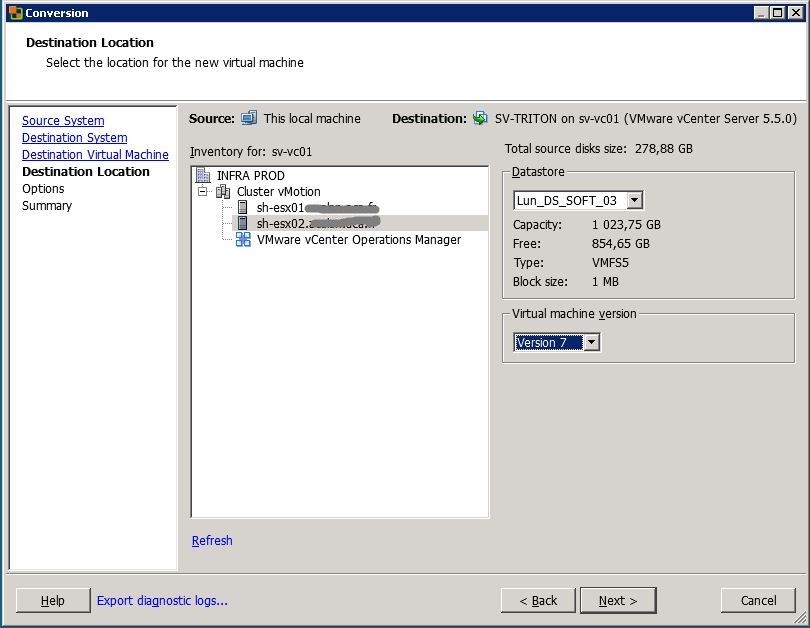This screenshot has height=628, width=810.
Task: Open the Virtual machine version dropdown arrow
Action: (591, 342)
